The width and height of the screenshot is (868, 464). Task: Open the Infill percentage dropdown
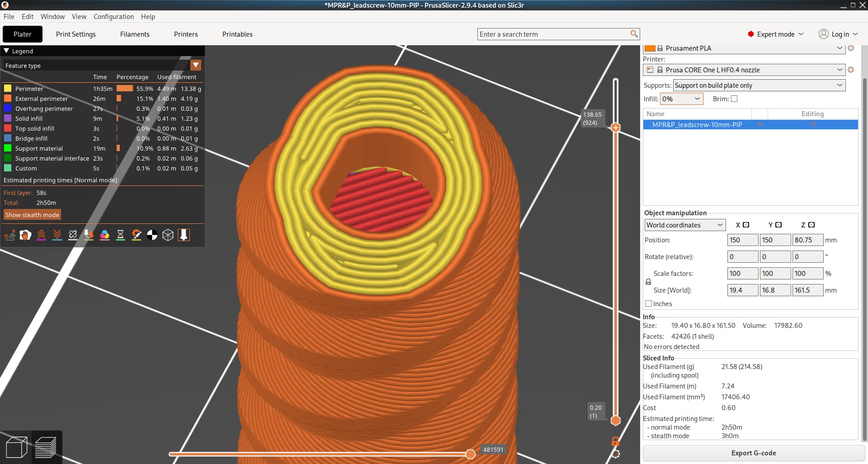click(681, 99)
